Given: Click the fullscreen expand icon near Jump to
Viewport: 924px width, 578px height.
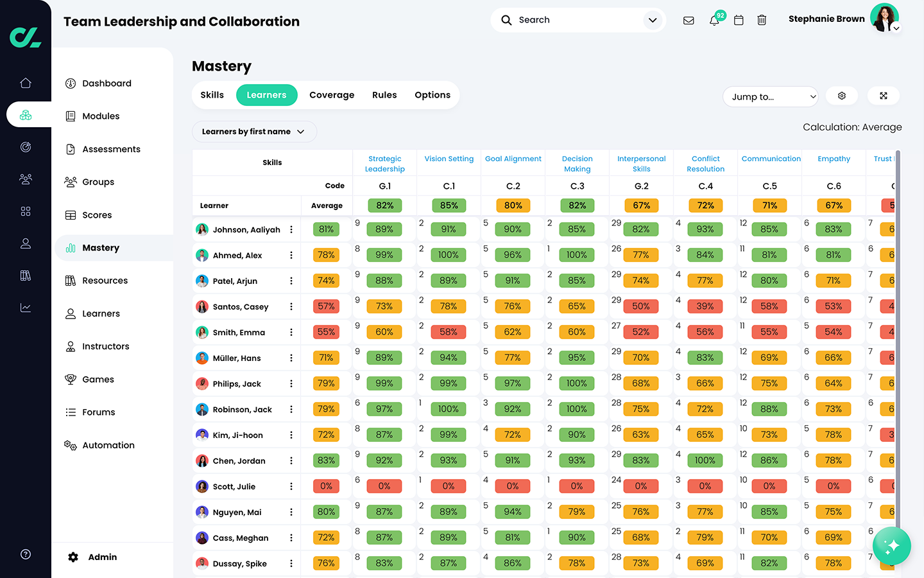Looking at the screenshot, I should [x=884, y=95].
